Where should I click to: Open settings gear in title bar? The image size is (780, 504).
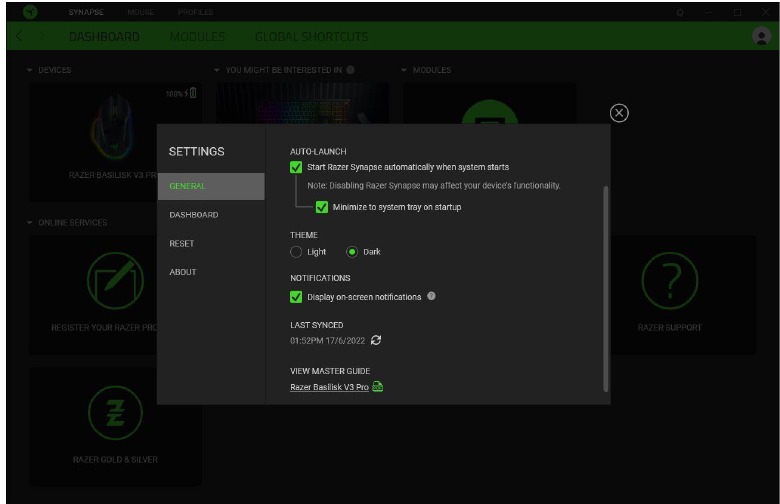(680, 12)
